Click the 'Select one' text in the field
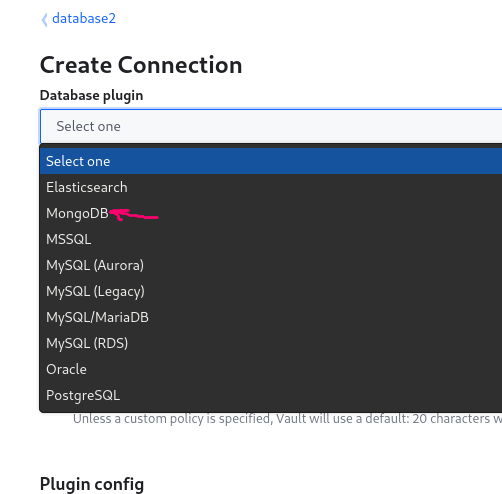 click(88, 126)
